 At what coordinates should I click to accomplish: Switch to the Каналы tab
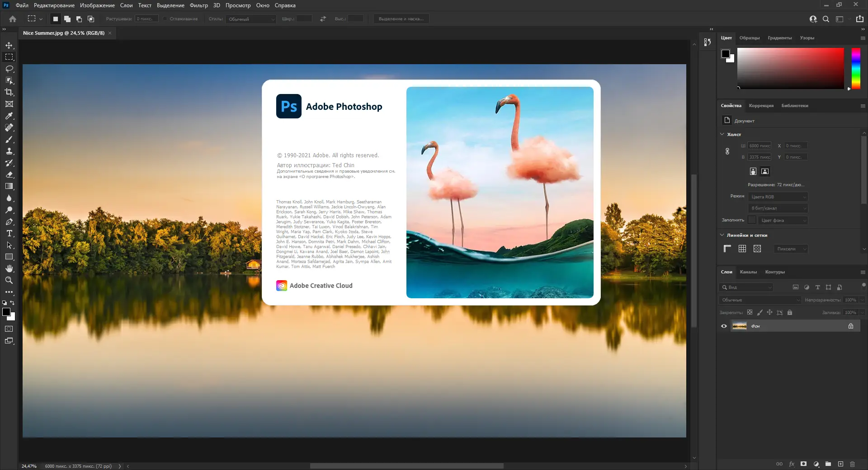point(748,272)
